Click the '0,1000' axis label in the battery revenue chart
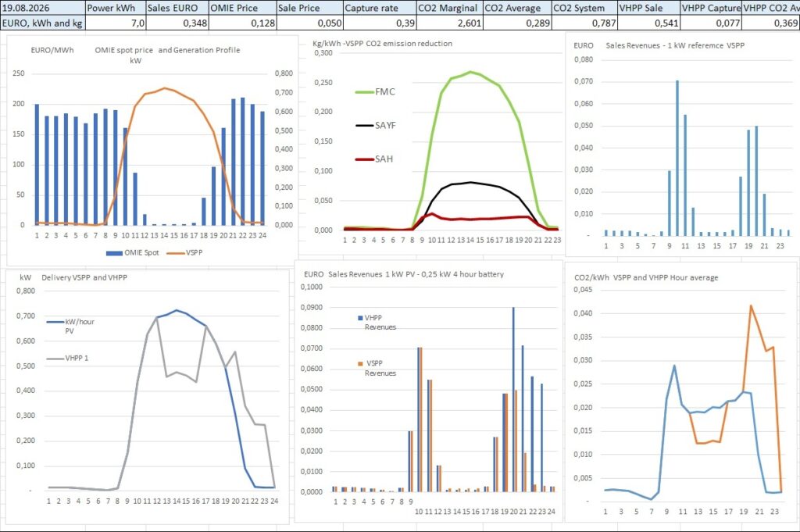Screen dimensions: 800x532 click(x=311, y=287)
